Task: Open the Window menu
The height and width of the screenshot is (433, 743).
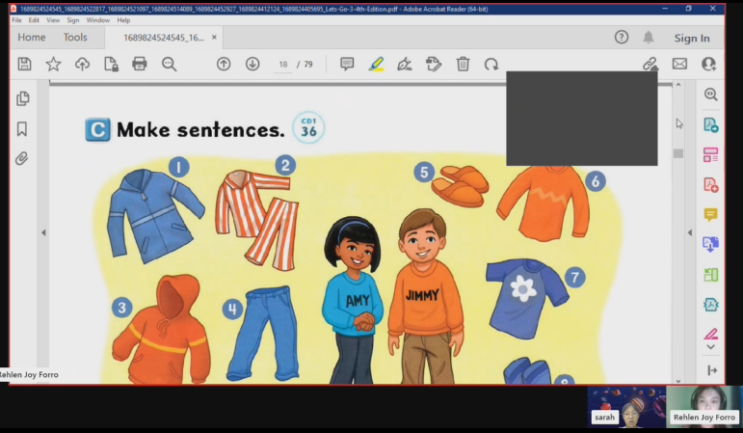Action: point(98,20)
